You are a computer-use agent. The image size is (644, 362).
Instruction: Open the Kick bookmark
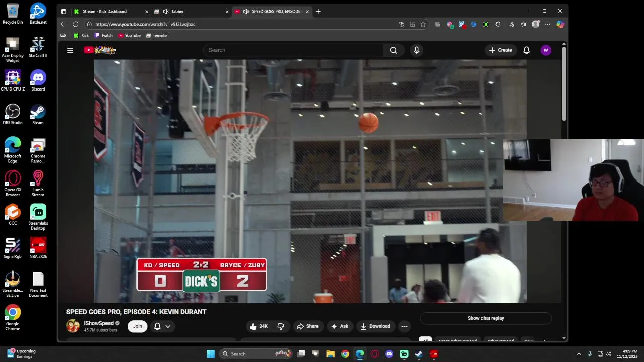coord(81,36)
